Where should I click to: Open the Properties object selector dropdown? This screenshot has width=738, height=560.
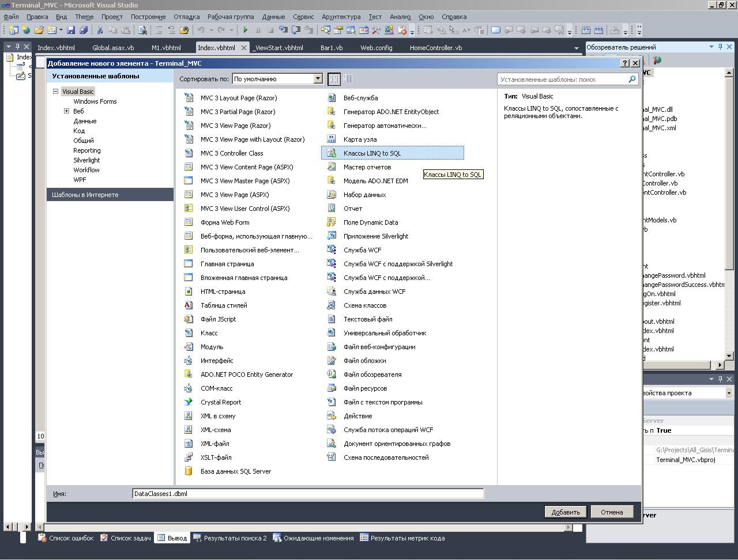[x=729, y=393]
